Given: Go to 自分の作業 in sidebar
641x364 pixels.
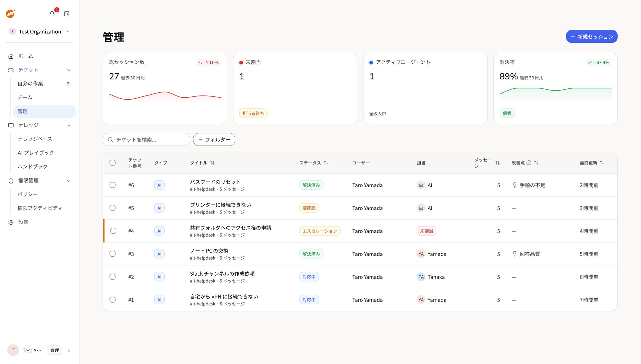Looking at the screenshot, I should [x=44, y=84].
